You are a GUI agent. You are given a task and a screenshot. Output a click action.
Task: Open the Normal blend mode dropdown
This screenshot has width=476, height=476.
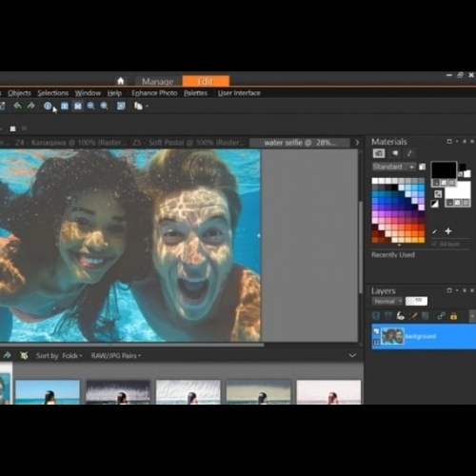[x=387, y=301]
